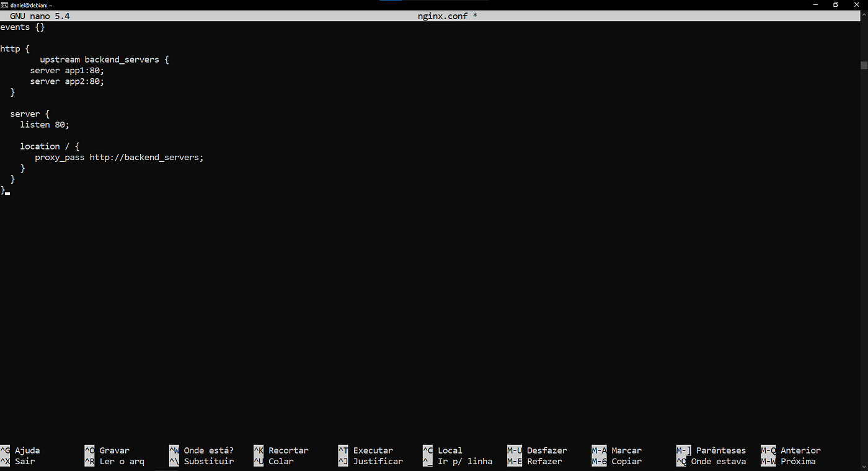Click the ^X Sair shortcut
The image size is (868, 471).
click(x=17, y=461)
